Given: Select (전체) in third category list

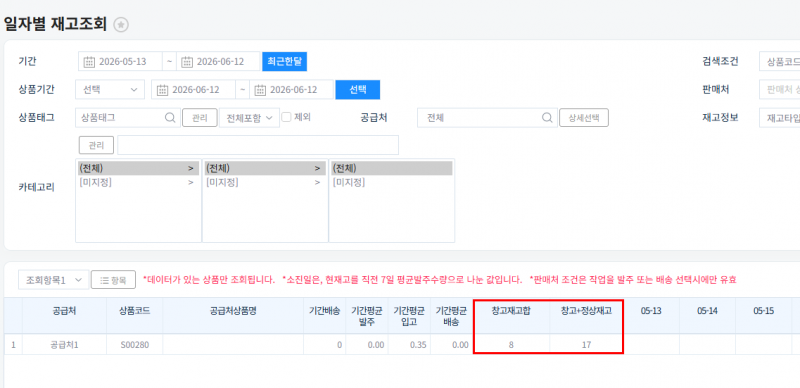Looking at the screenshot, I should click(x=391, y=168).
